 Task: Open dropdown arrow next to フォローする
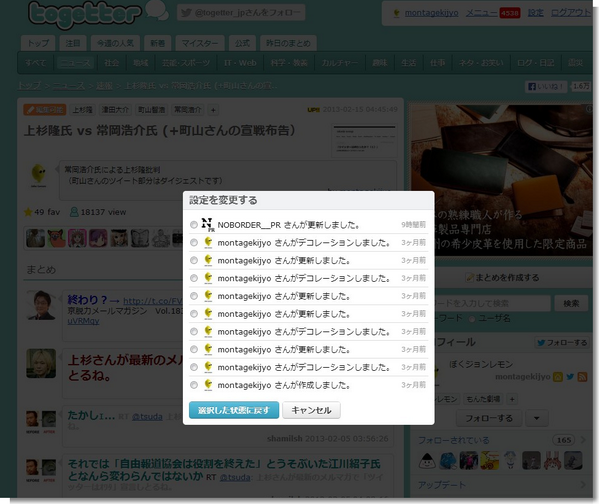tap(536, 418)
